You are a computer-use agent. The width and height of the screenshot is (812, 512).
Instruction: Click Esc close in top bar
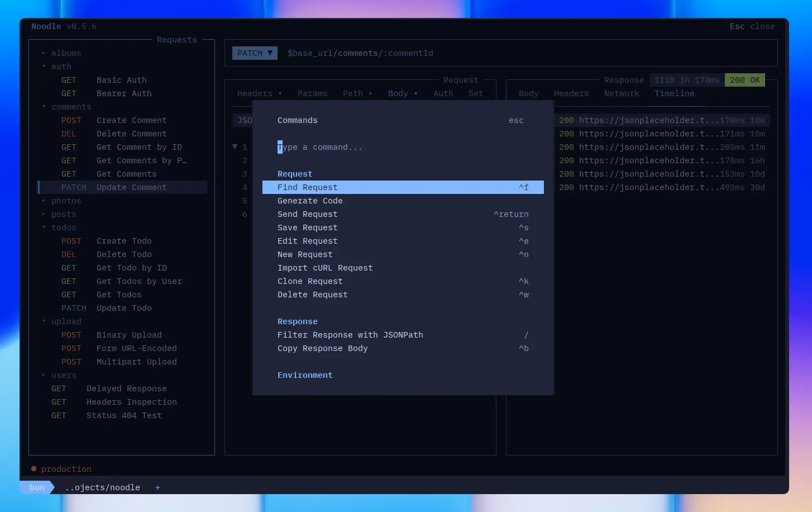[x=752, y=26]
